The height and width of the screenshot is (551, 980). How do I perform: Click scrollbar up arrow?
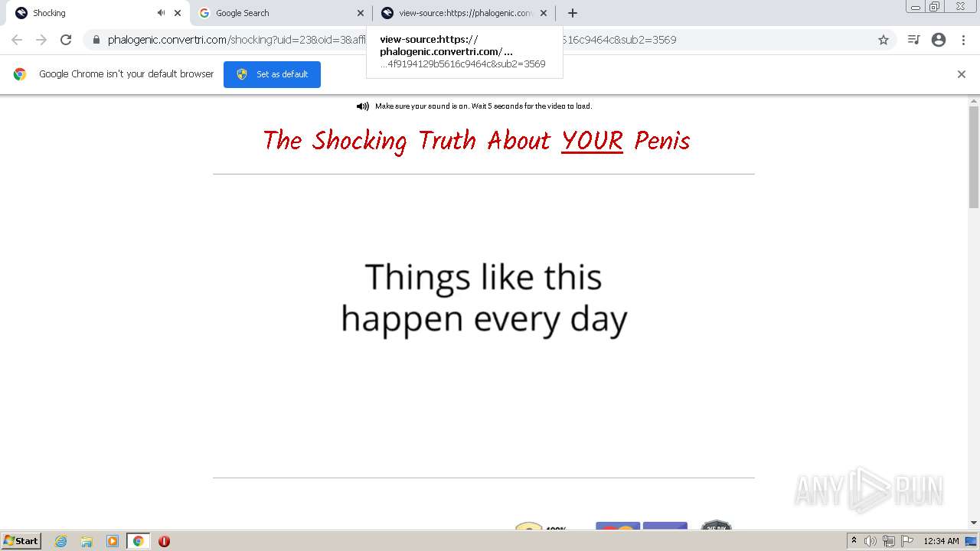pos(974,100)
